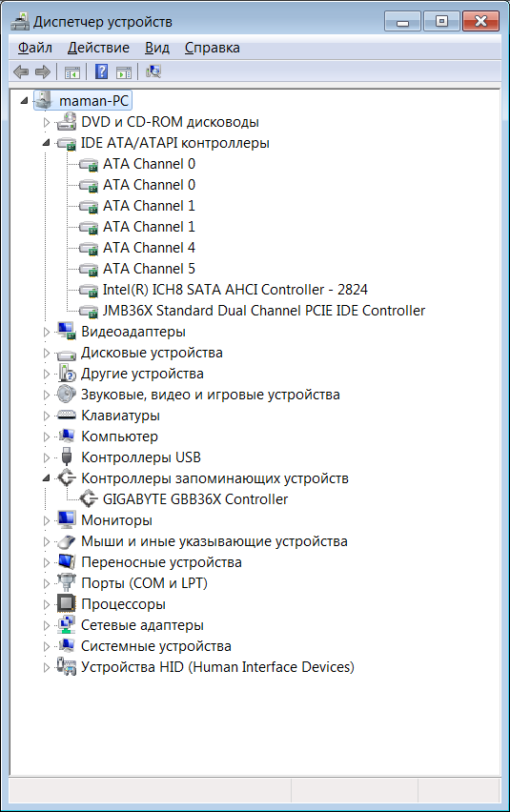Select the Переносные устройства label

161,562
